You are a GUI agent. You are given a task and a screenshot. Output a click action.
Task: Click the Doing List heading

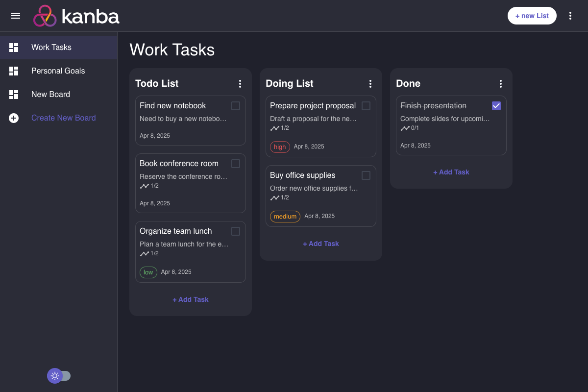tap(290, 83)
